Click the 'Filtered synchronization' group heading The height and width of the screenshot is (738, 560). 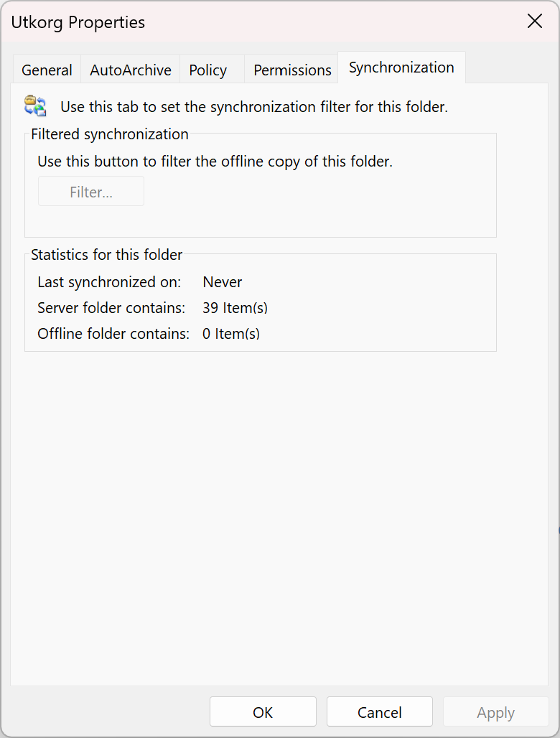110,134
